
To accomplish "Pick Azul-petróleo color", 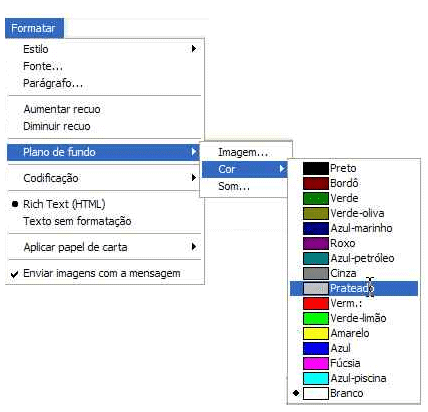I will tap(354, 258).
